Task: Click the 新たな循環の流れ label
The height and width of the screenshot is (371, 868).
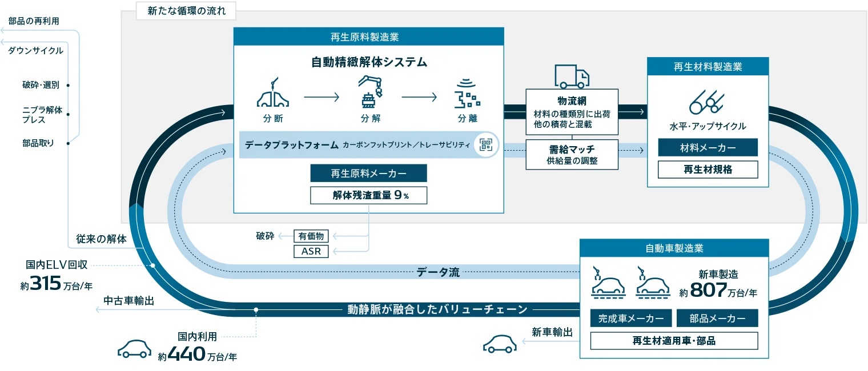Action: (186, 11)
